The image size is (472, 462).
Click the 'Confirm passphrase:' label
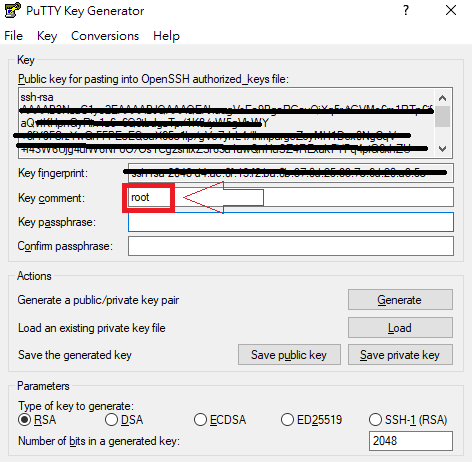pos(65,246)
